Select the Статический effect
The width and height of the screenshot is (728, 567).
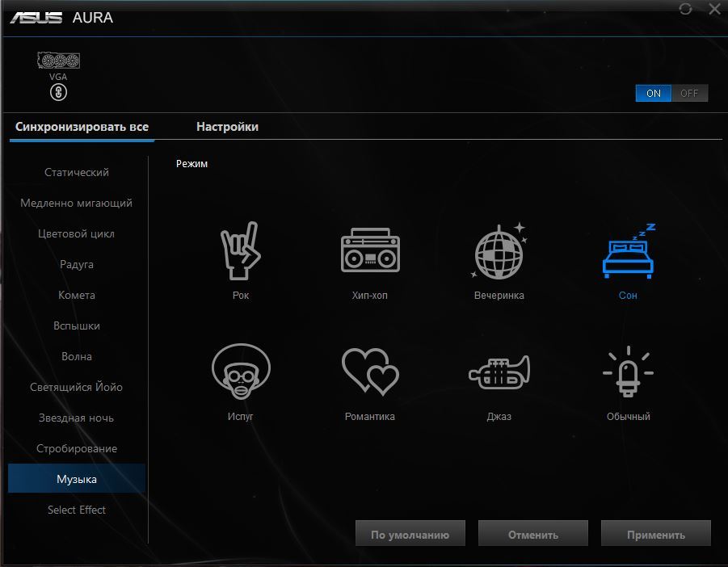click(77, 172)
